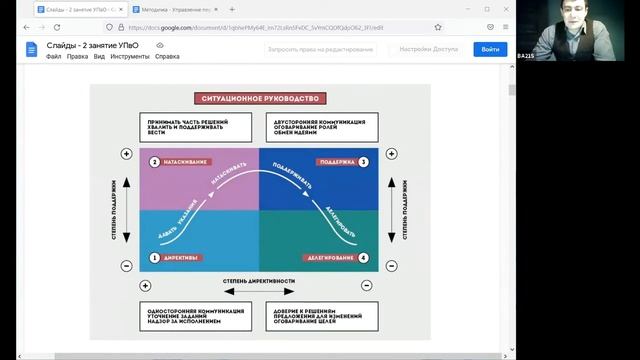Click the presenter webcam video thumbnail
Viewport: 640px width, 360px height.
(570, 31)
